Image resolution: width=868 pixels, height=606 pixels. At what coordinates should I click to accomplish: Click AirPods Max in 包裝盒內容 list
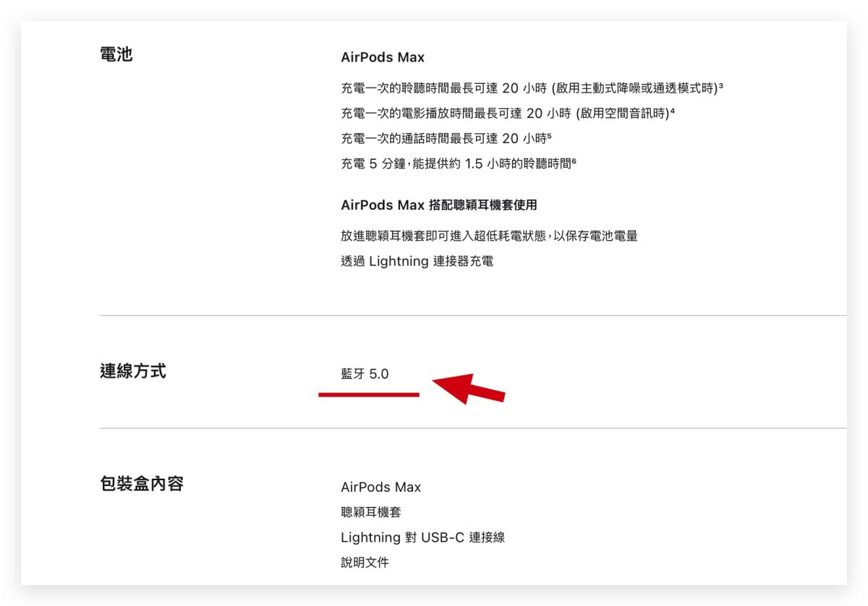[380, 487]
